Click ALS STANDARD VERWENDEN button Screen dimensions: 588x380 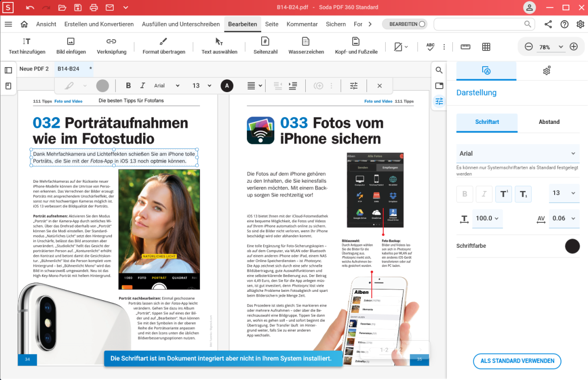[x=517, y=361]
